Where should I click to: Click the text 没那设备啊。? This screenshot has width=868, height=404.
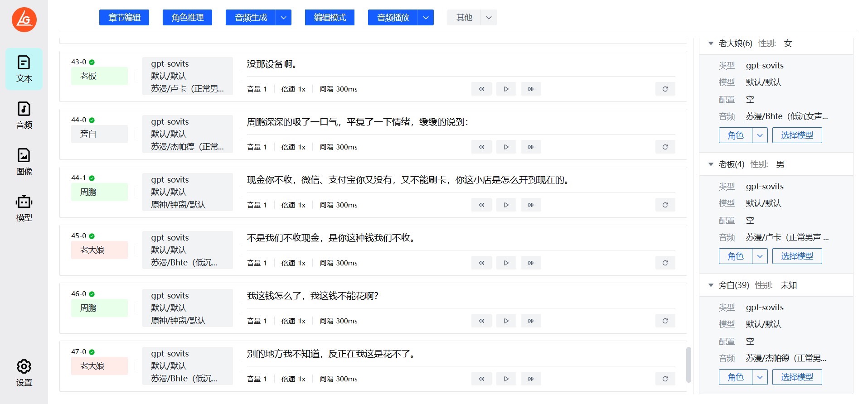[272, 64]
